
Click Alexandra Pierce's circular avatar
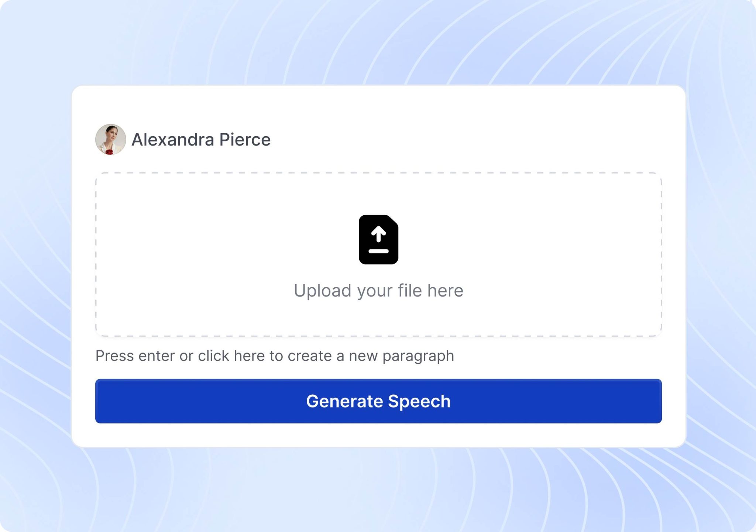111,139
